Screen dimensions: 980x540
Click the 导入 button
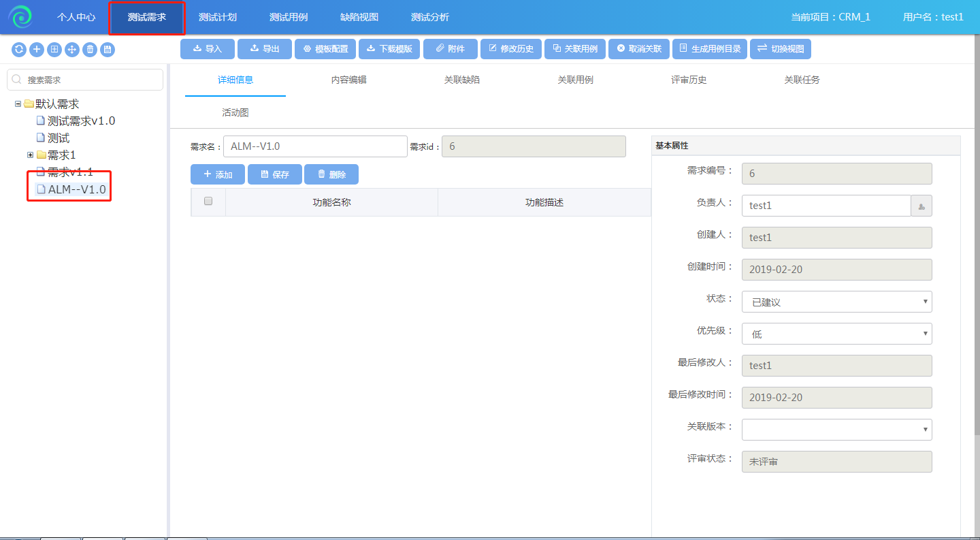208,49
